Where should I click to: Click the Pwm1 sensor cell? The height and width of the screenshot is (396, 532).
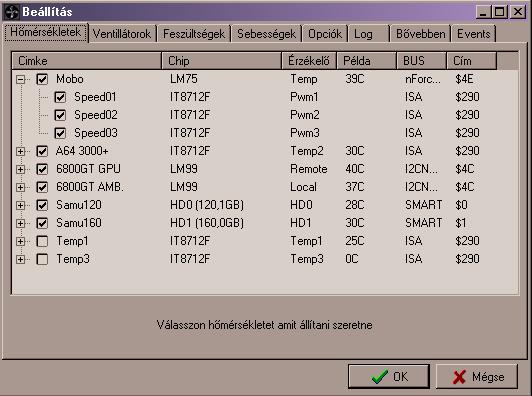(x=304, y=97)
